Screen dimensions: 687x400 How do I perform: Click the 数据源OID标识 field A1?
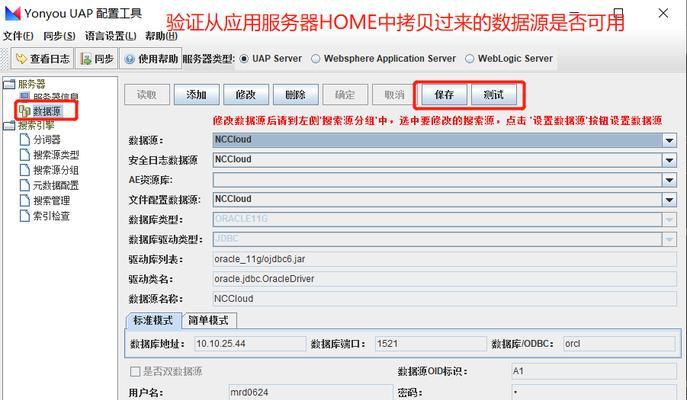point(594,371)
